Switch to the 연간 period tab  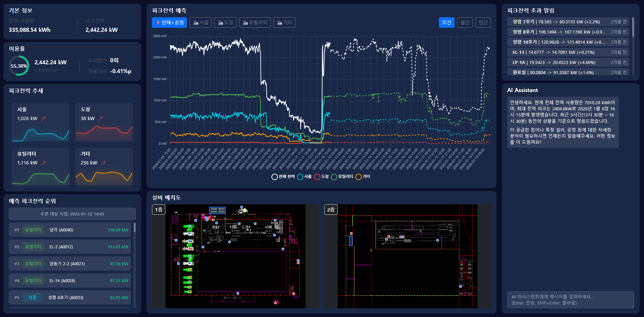pos(483,23)
